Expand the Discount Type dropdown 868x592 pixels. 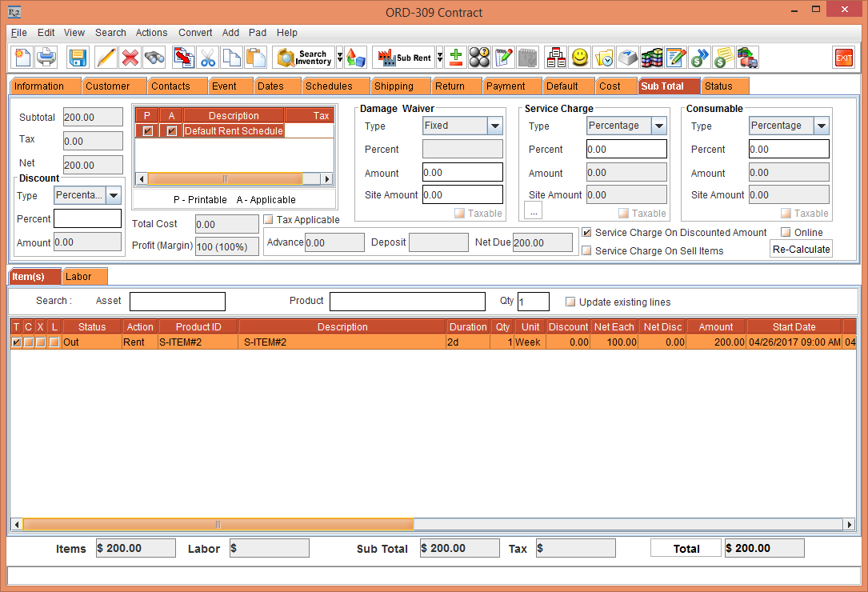(113, 195)
